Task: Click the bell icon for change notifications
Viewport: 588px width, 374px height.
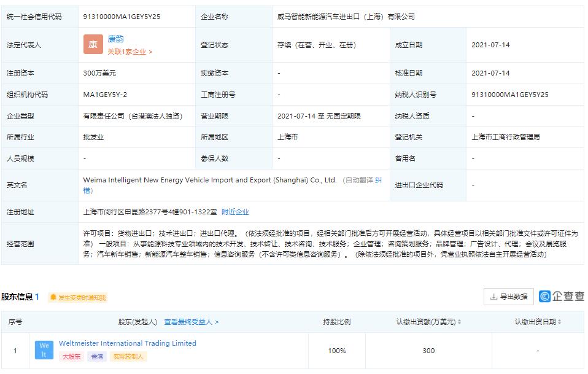Action: [53, 297]
